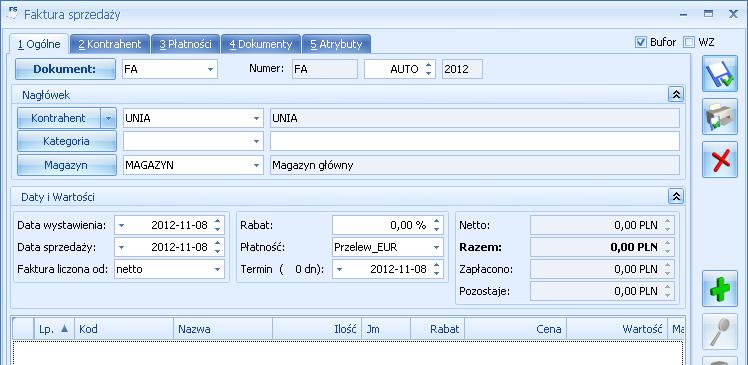Open the Płatność Przelew_EUR dropdown
This screenshot has height=365, width=748.
pos(436,247)
